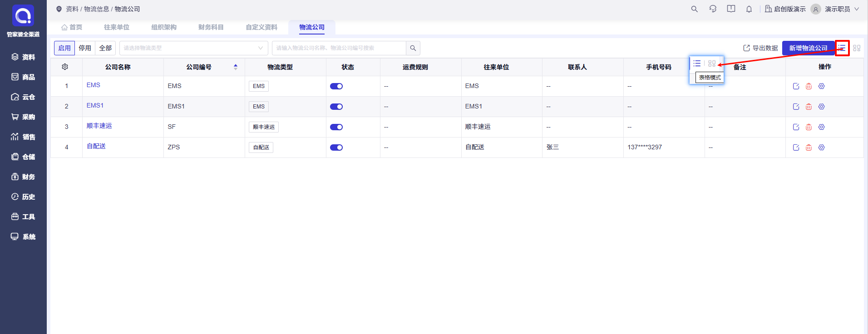
Task: Switch to the 财务科目 tab
Action: pos(211,27)
